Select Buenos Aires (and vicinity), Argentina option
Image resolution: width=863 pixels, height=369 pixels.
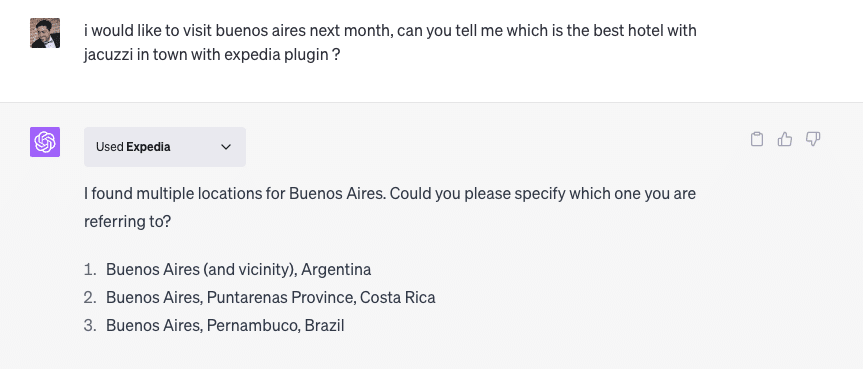click(238, 269)
